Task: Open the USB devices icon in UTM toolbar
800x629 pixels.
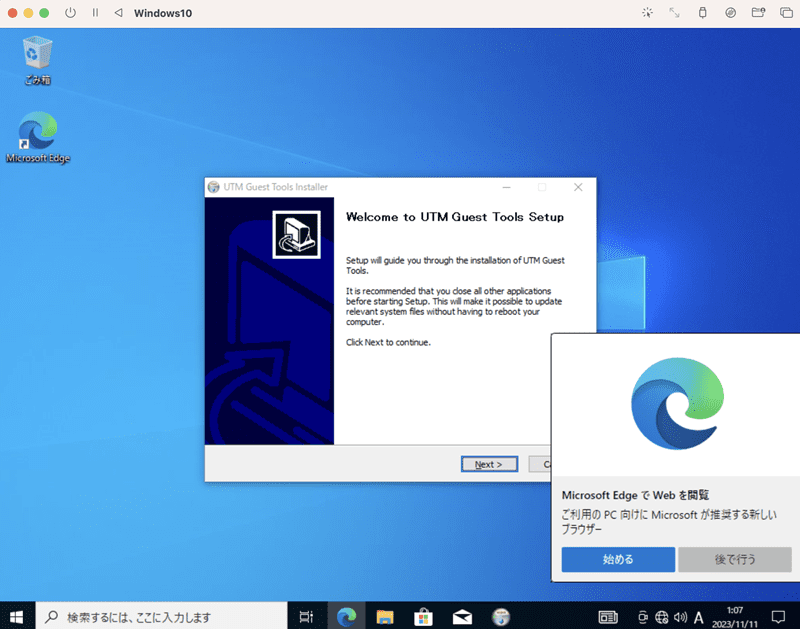Action: 703,13
